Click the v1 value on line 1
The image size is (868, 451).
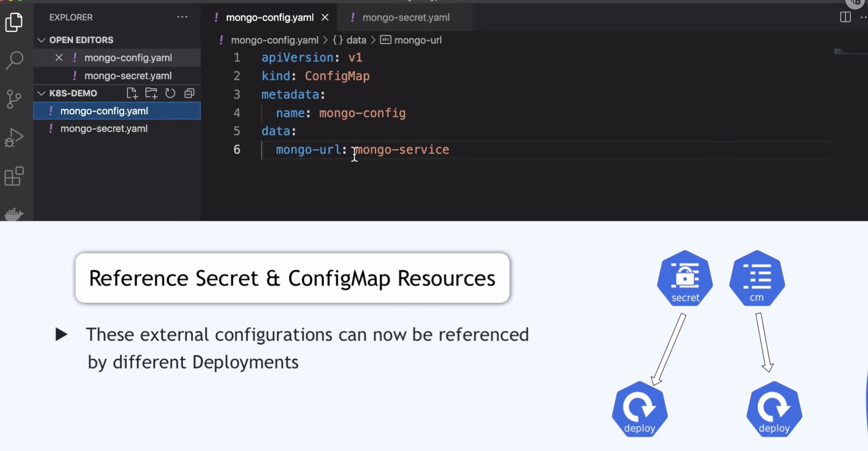(355, 58)
